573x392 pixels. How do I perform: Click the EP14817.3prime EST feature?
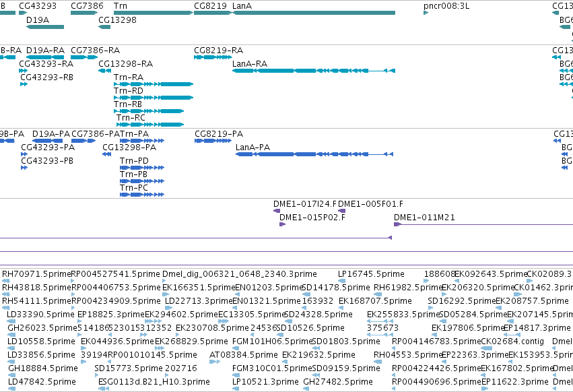512,335
